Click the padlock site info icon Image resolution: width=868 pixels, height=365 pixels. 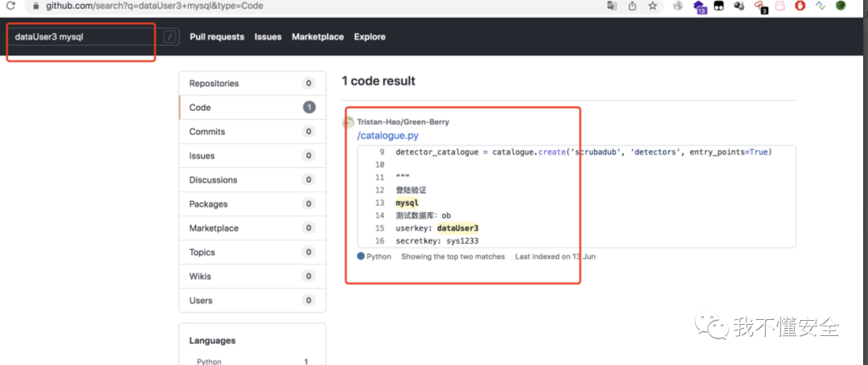(x=35, y=6)
